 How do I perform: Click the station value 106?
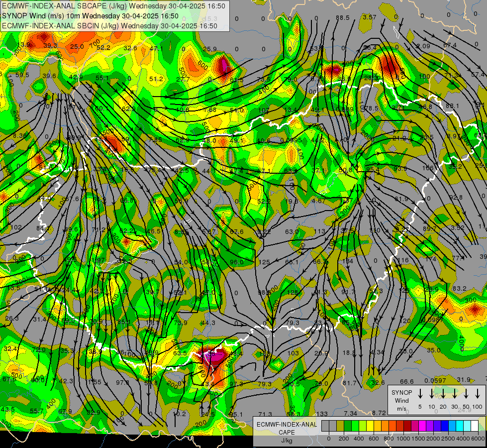coord(428,168)
